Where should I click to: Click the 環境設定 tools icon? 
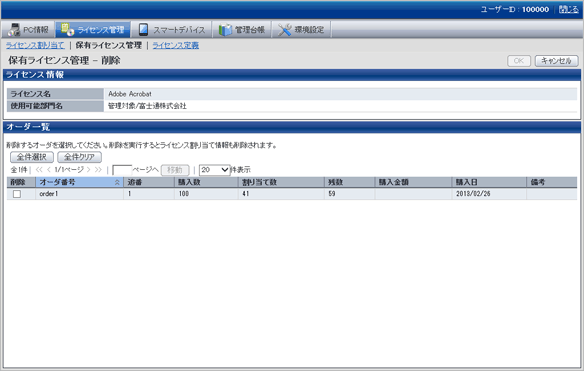coord(285,29)
